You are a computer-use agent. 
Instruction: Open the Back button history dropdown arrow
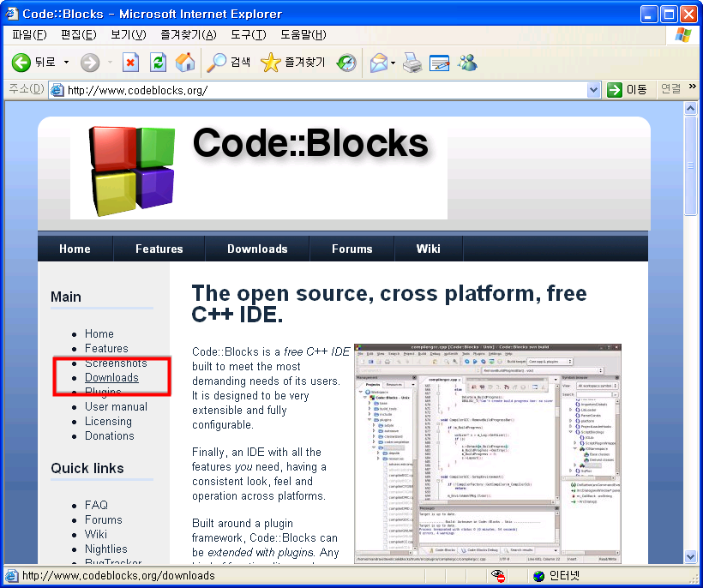click(x=66, y=63)
